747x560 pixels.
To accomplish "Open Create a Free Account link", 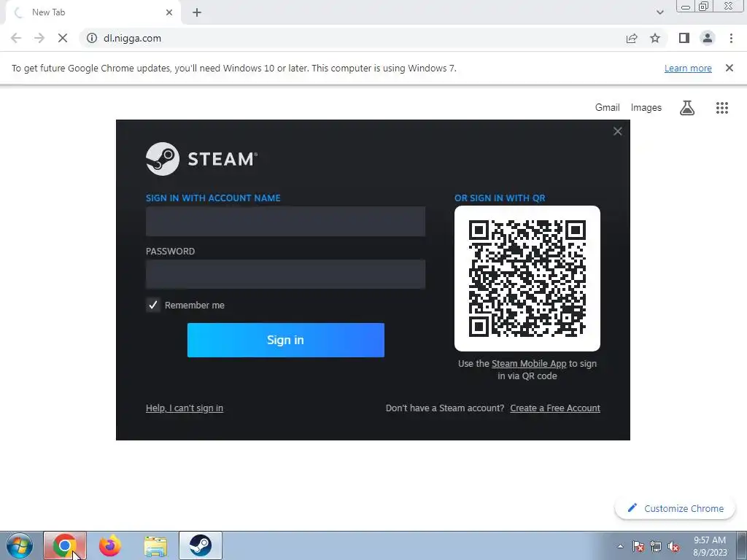I will click(555, 408).
